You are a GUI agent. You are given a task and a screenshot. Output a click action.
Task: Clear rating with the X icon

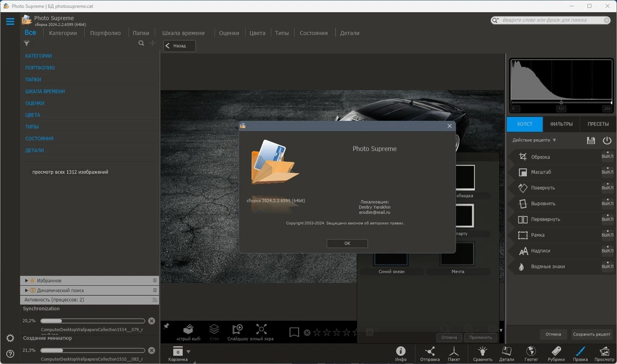pyautogui.click(x=307, y=333)
